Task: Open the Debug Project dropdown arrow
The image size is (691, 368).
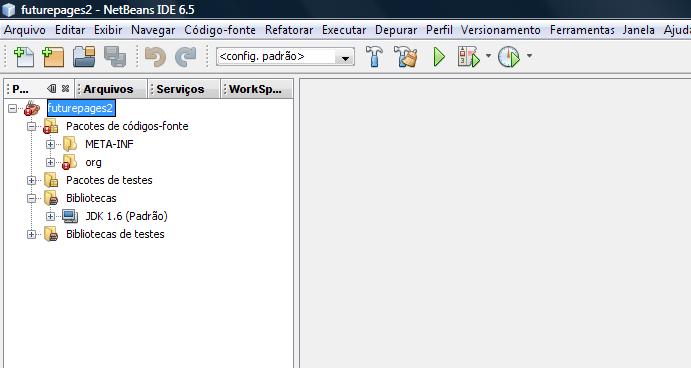Action: click(488, 56)
